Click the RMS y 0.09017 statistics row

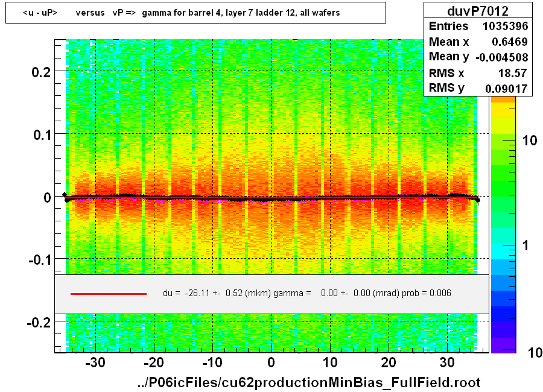tap(478, 88)
